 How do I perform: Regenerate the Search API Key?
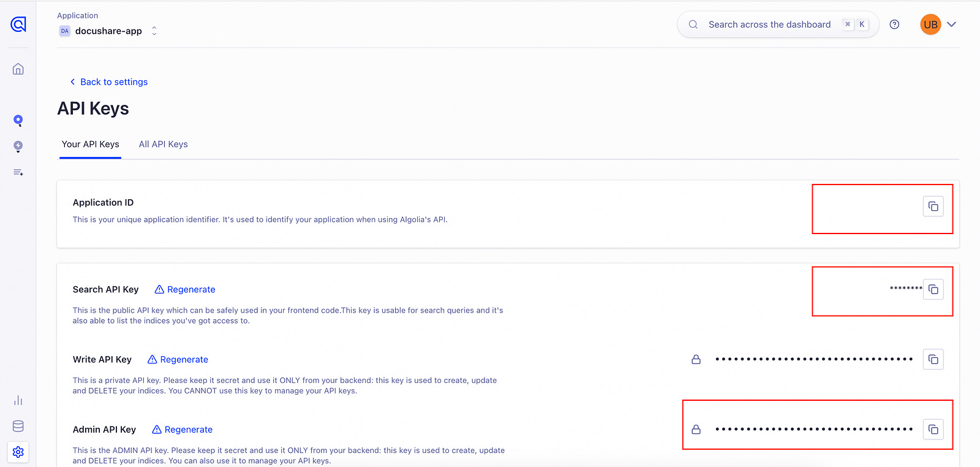[185, 289]
